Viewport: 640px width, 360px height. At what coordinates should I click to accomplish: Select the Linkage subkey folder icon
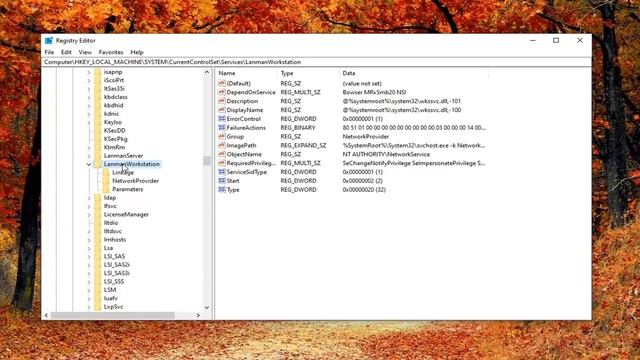106,172
